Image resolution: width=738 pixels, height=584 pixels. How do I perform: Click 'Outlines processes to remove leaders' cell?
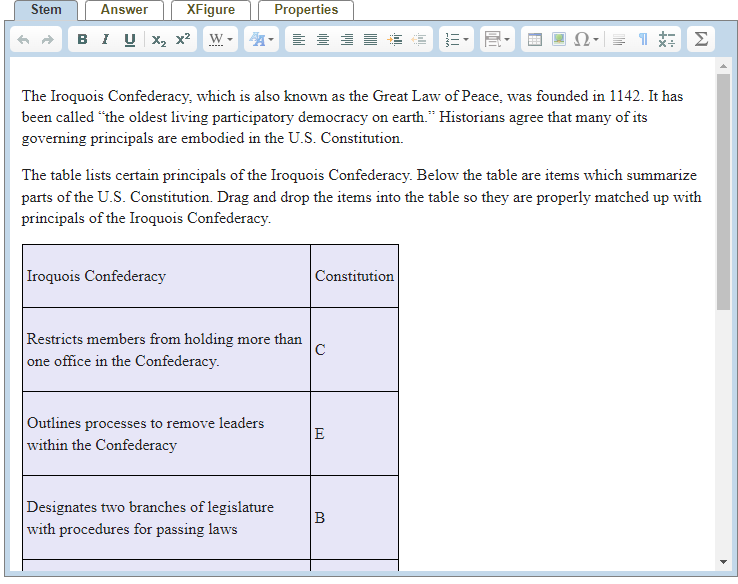[166, 433]
